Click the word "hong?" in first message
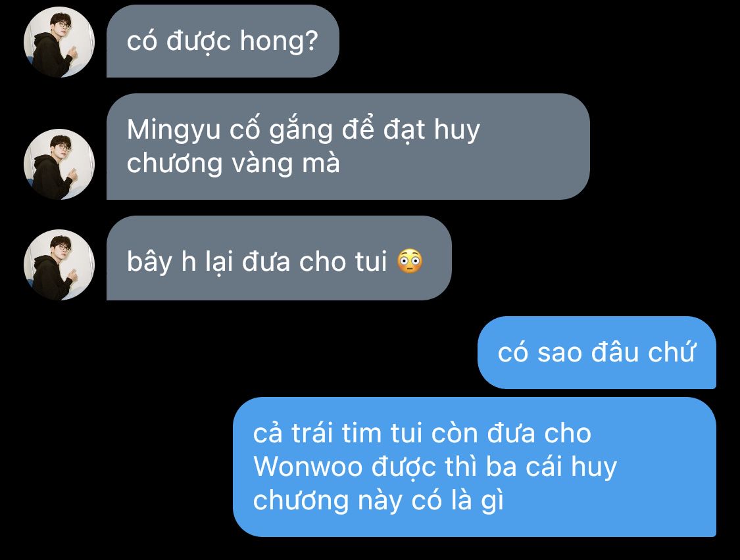This screenshot has height=560, width=740. [280, 41]
